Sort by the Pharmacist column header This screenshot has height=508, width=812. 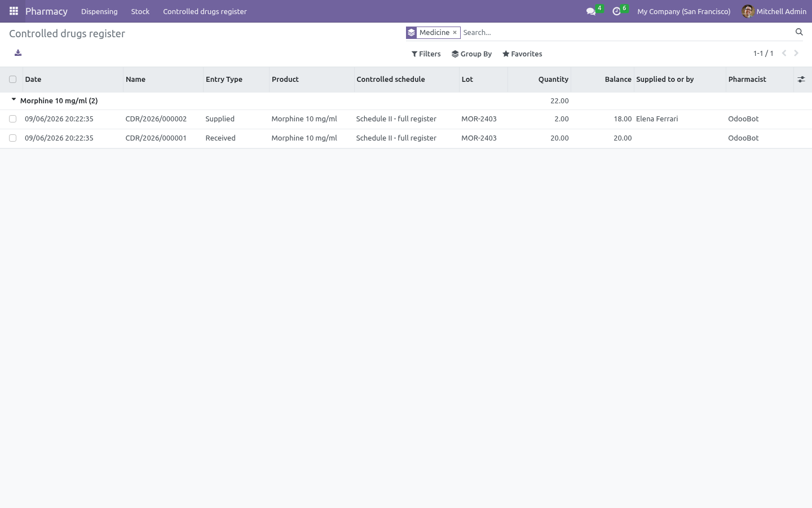[760, 80]
